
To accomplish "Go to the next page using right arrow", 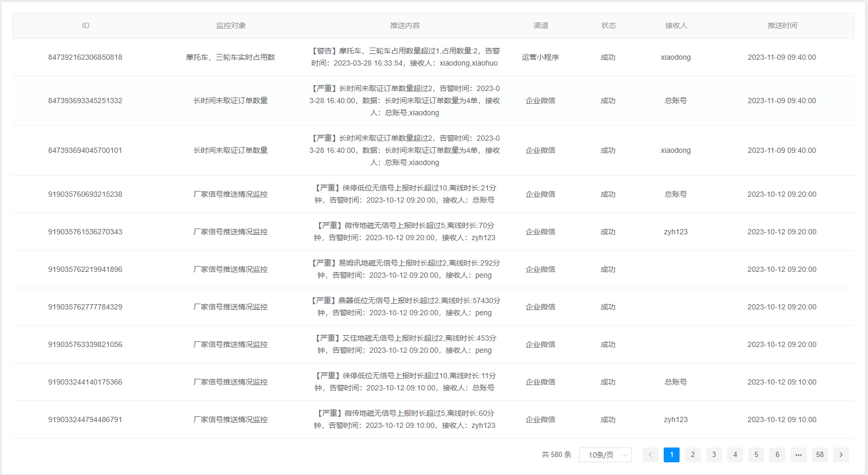I will pyautogui.click(x=840, y=455).
